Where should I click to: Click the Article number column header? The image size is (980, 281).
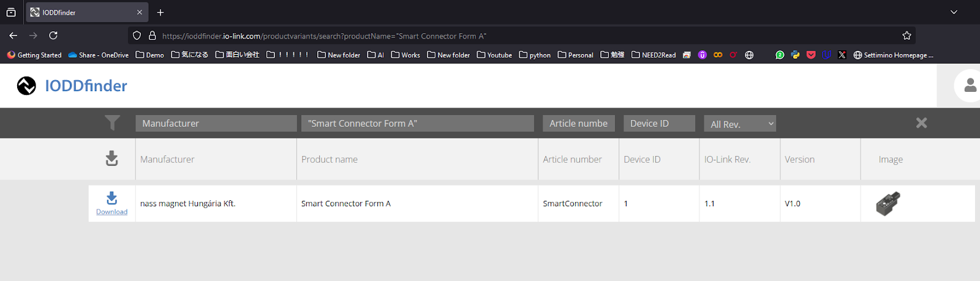(572, 159)
